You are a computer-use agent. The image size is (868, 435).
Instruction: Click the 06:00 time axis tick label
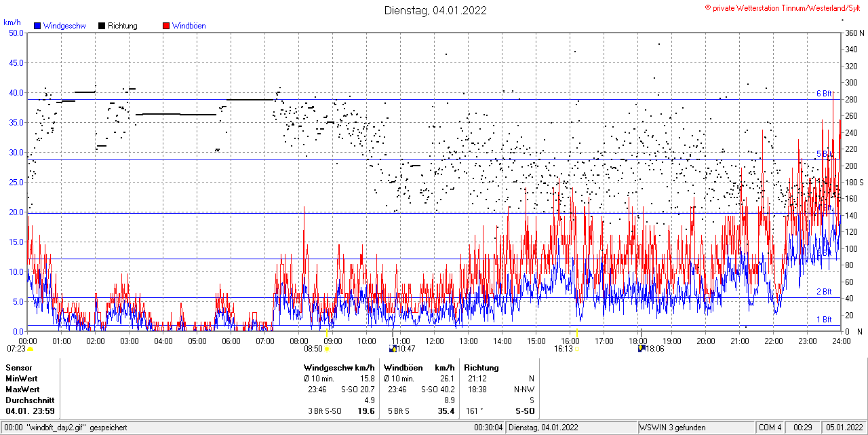(231, 341)
